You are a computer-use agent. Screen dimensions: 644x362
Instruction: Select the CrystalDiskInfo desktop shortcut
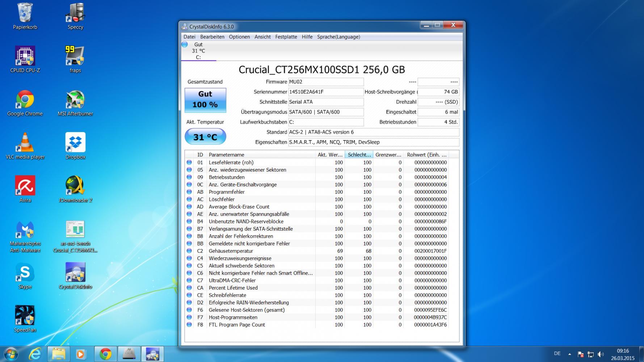(75, 276)
